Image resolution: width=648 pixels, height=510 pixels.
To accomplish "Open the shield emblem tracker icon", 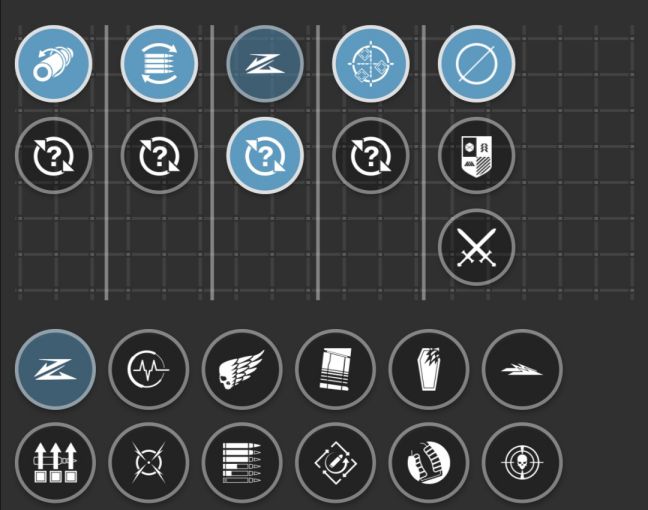I will coord(476,155).
